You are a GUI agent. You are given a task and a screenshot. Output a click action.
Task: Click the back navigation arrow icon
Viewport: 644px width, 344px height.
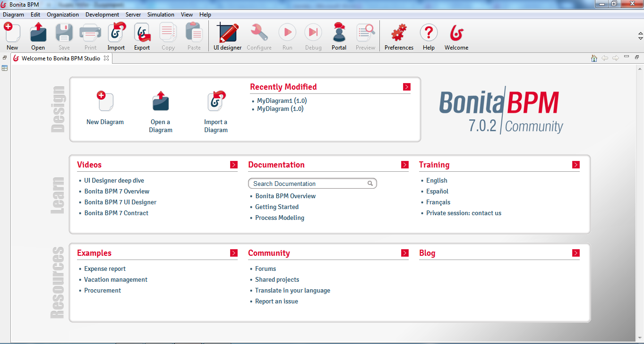coord(605,58)
